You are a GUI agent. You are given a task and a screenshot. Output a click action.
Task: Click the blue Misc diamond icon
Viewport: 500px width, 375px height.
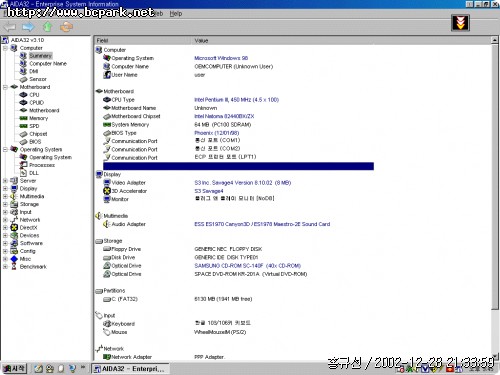(14, 259)
